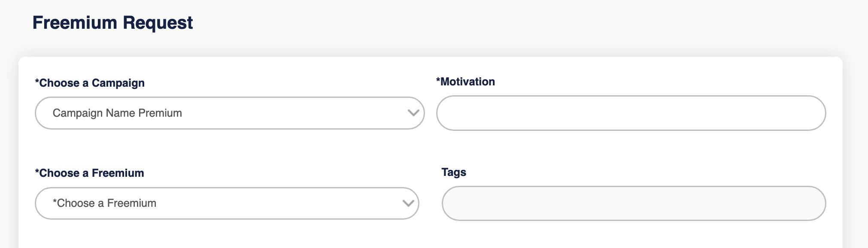Click the "Tags" field label
Viewport: 868px width, 248px height.
(x=454, y=172)
